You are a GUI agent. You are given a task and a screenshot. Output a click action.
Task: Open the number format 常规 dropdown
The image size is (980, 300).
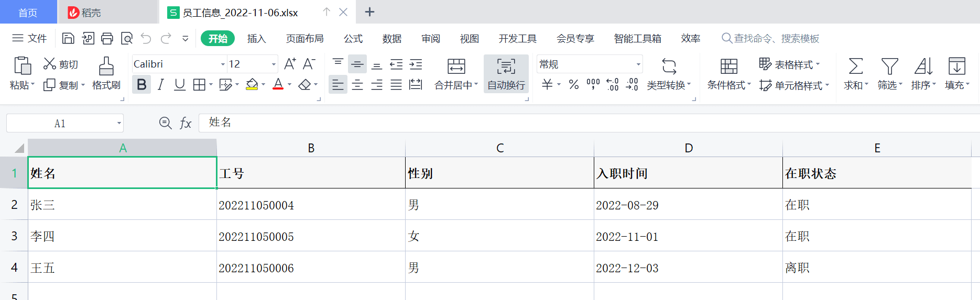point(638,64)
